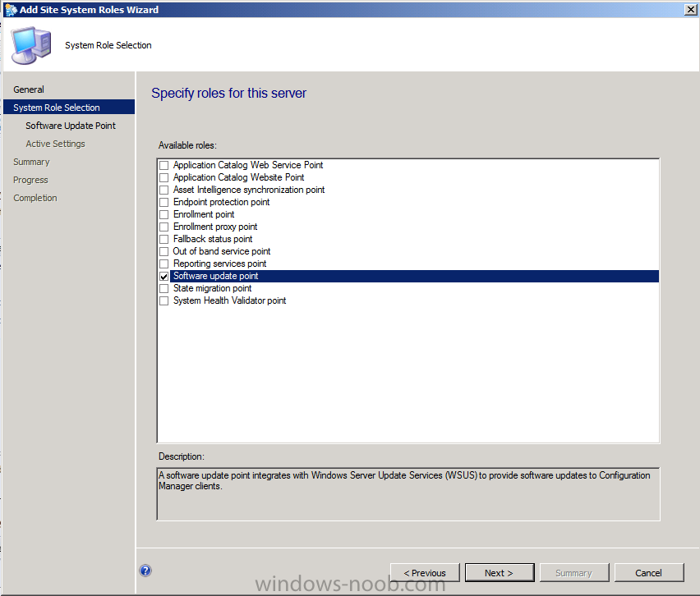Click 'Reporting services point' label text

click(219, 264)
